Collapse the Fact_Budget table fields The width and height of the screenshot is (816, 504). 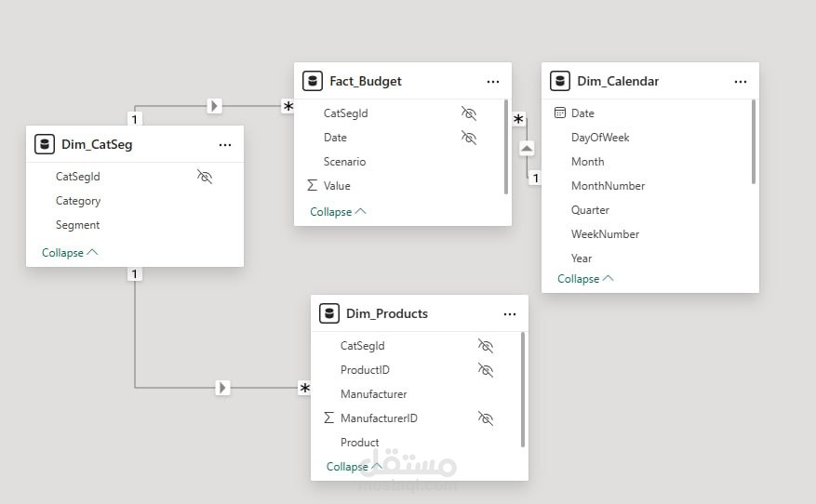pyautogui.click(x=338, y=211)
